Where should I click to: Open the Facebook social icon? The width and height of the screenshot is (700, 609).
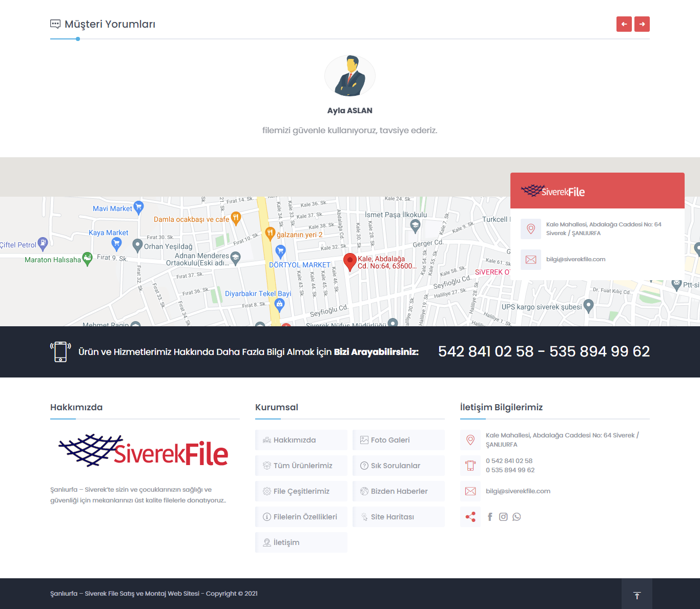pyautogui.click(x=490, y=517)
